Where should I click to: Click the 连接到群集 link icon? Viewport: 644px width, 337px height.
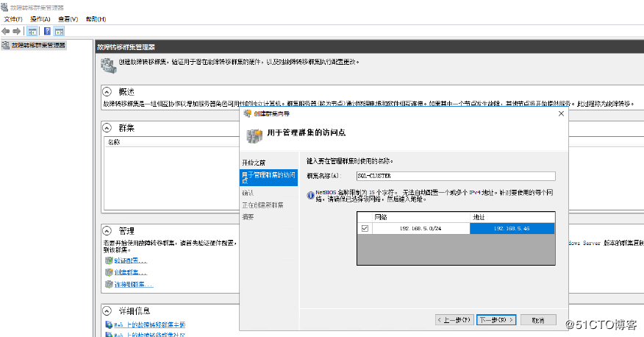tap(109, 285)
